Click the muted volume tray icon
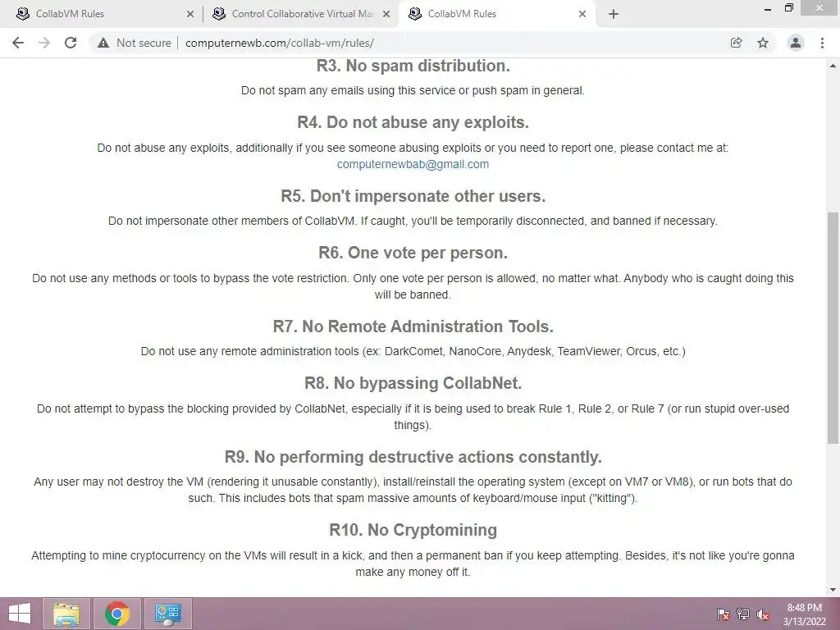840x630 pixels. 763,614
